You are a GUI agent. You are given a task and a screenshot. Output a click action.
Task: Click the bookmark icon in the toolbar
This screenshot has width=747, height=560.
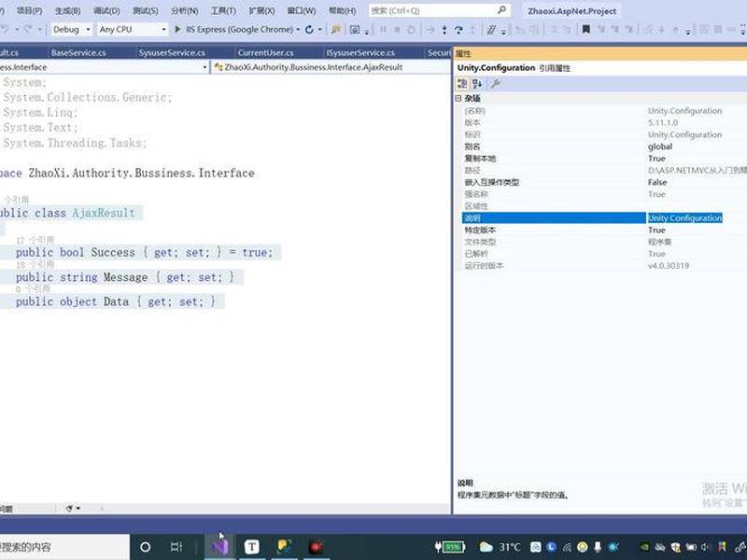[586, 30]
